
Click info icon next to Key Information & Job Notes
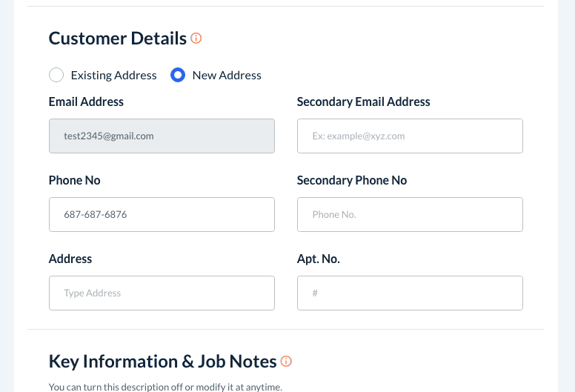pos(286,362)
